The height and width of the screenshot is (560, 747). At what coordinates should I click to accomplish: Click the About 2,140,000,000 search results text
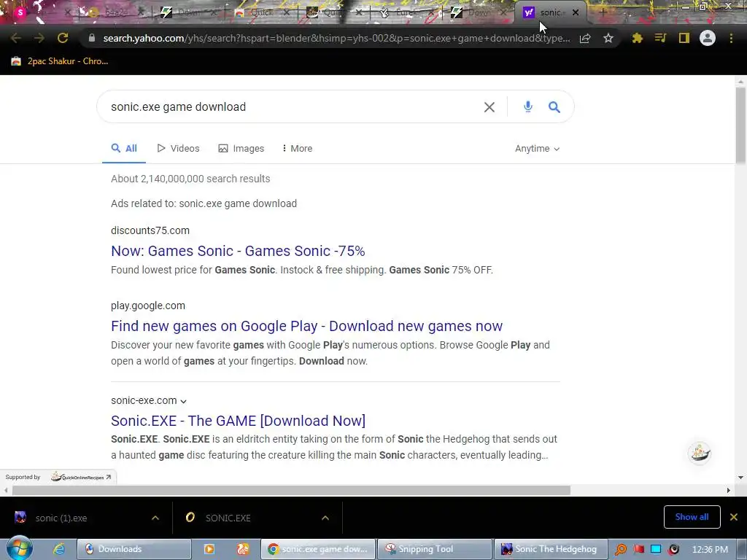click(190, 179)
